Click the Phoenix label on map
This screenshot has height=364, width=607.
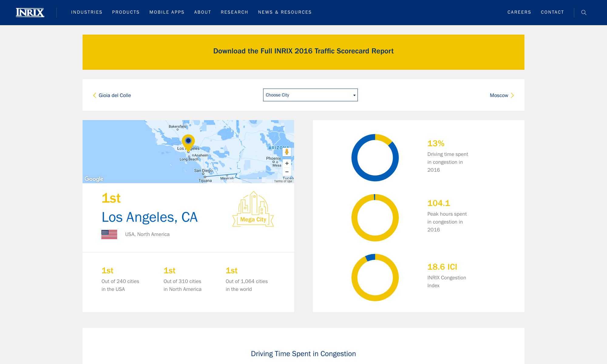pos(273,158)
